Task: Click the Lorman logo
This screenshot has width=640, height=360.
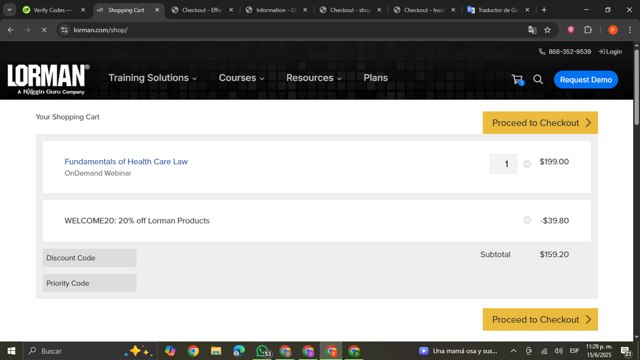Action: [x=48, y=80]
